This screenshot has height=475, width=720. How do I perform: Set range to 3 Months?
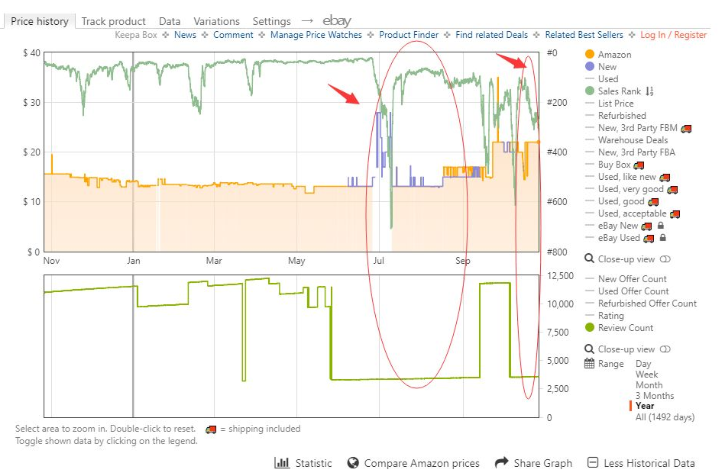click(x=654, y=395)
